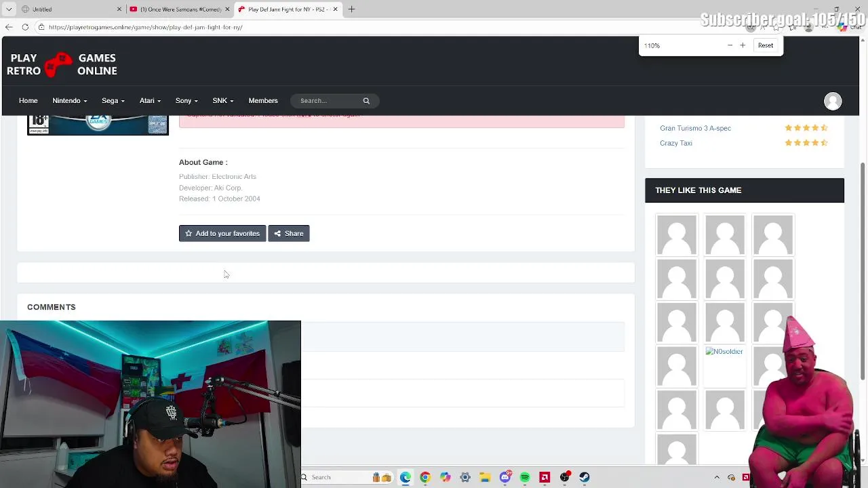Open Settings gear from the taskbar

tap(465, 477)
